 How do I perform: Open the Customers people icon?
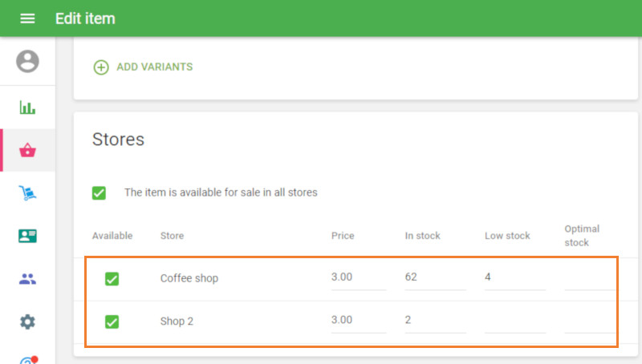[27, 279]
